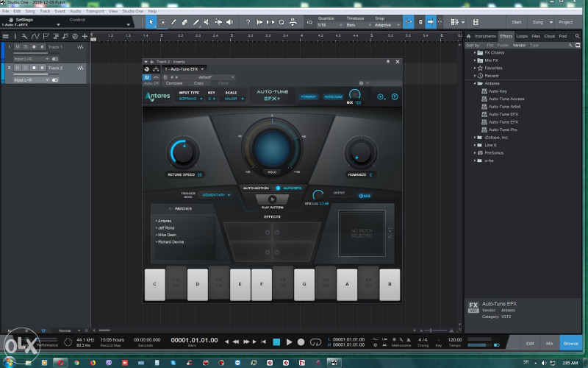Image resolution: width=588 pixels, height=368 pixels.
Task: Click the zoom magnifier toolbar icon
Action: (282, 22)
